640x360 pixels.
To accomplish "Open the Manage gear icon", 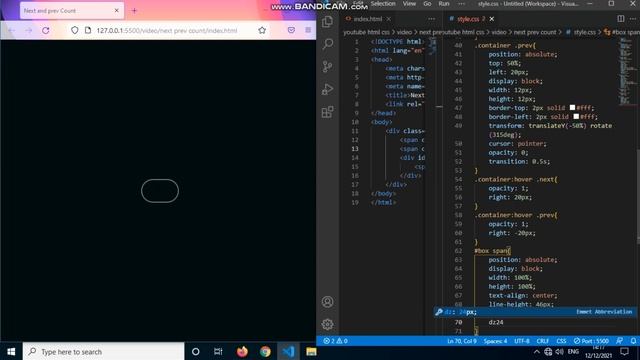I will pyautogui.click(x=327, y=324).
